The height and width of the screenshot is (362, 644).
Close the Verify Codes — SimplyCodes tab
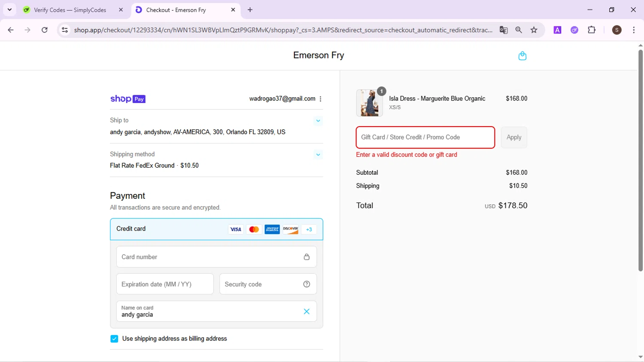click(x=121, y=10)
